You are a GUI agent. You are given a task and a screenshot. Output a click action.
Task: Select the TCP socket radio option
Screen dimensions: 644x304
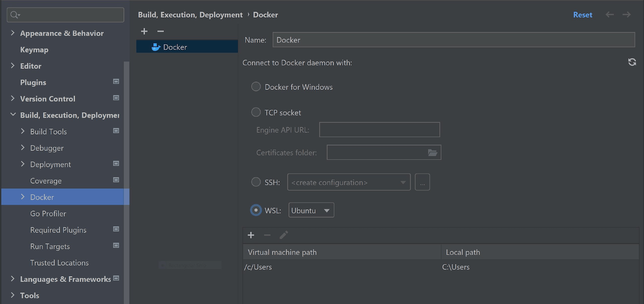[256, 113]
